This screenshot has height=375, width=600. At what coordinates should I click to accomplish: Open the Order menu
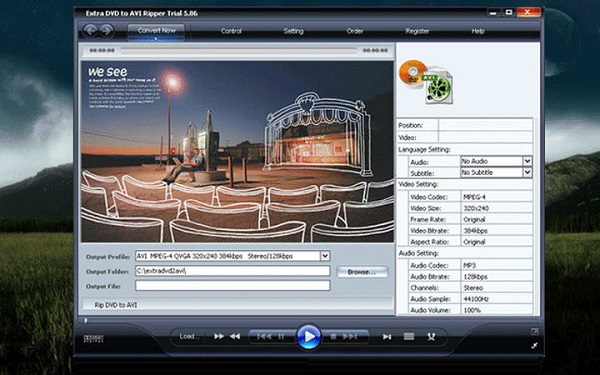pyautogui.click(x=355, y=31)
